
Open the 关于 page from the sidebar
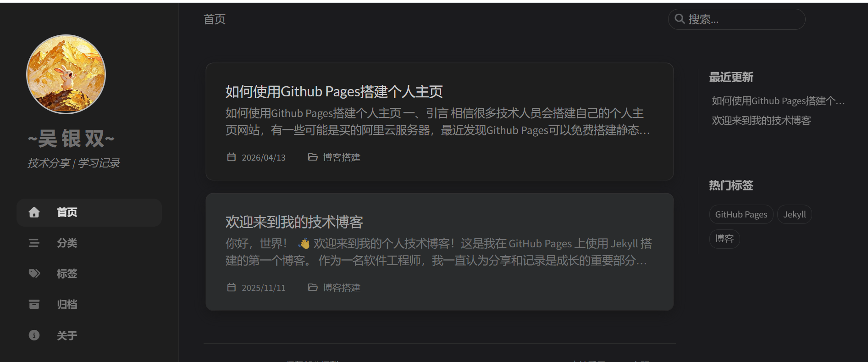tap(67, 335)
